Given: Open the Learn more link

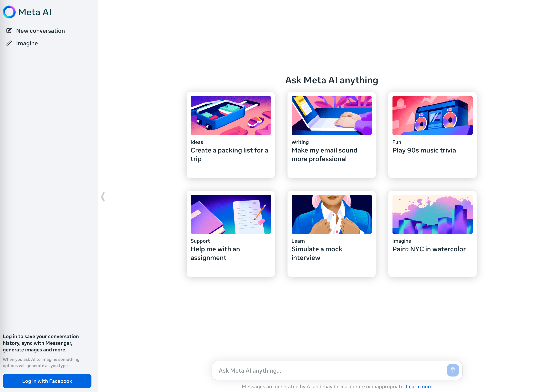Looking at the screenshot, I should click(419, 387).
